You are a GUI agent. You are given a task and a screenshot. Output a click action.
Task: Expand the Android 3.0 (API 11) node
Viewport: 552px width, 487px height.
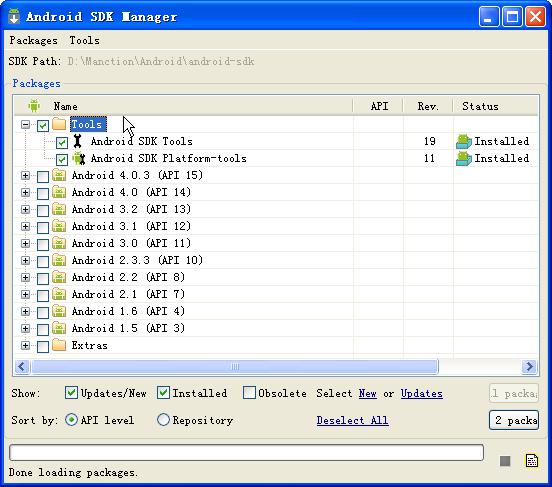pyautogui.click(x=25, y=243)
